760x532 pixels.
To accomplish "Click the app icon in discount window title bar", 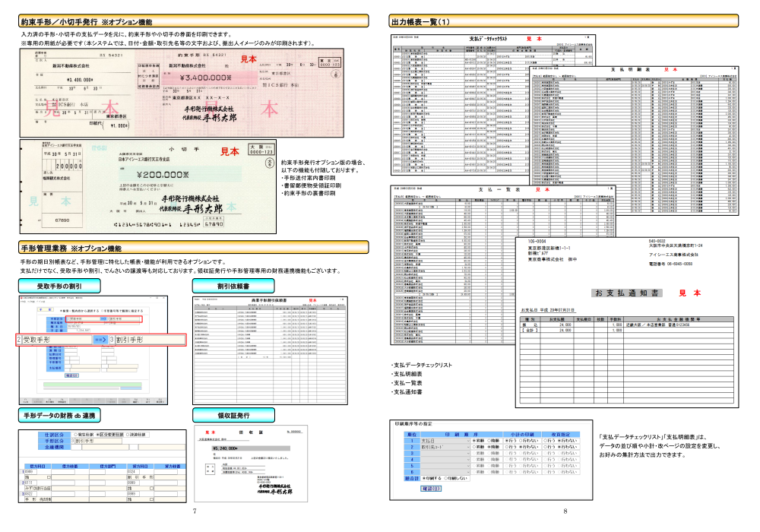I will 21,298.
